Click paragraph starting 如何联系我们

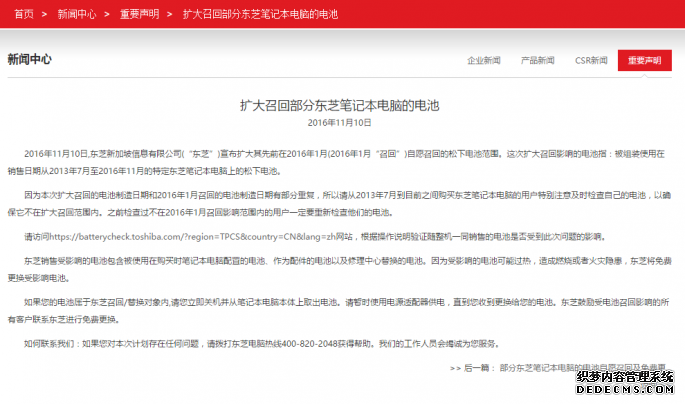pyautogui.click(x=262, y=344)
